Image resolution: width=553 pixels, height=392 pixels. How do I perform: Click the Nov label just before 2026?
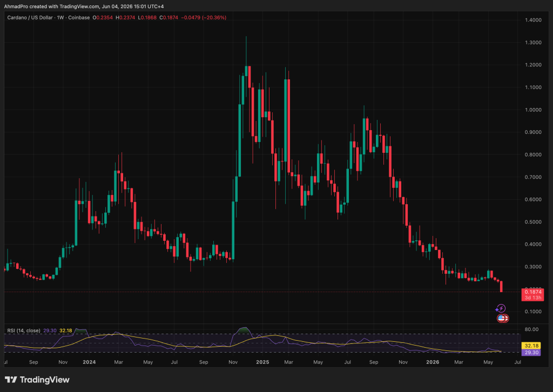(x=403, y=362)
